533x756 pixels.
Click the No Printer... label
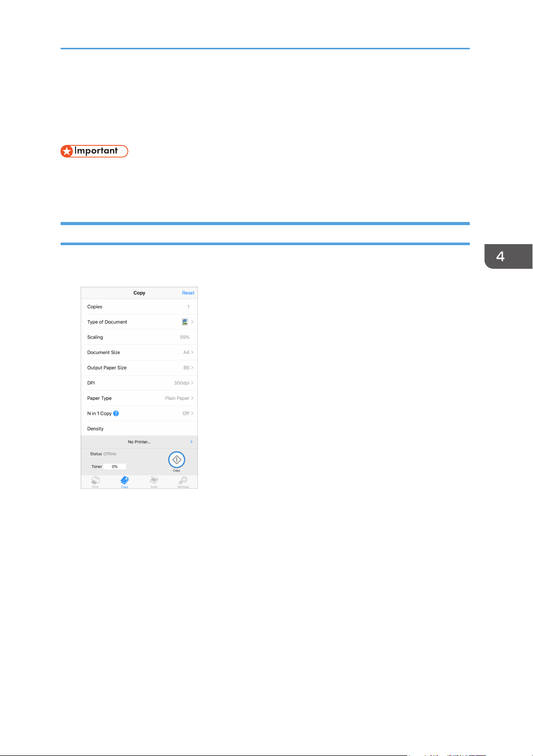click(139, 442)
